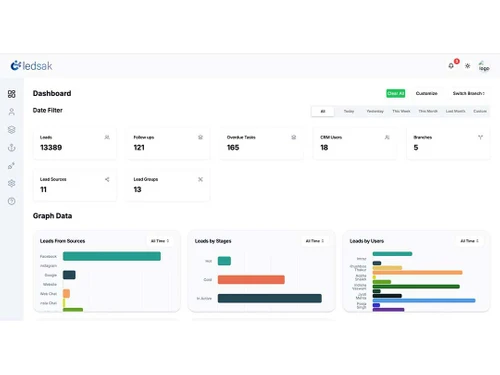Click the Facebook label in the sources chart
Image resolution: width=500 pixels, height=375 pixels.
pyautogui.click(x=48, y=256)
